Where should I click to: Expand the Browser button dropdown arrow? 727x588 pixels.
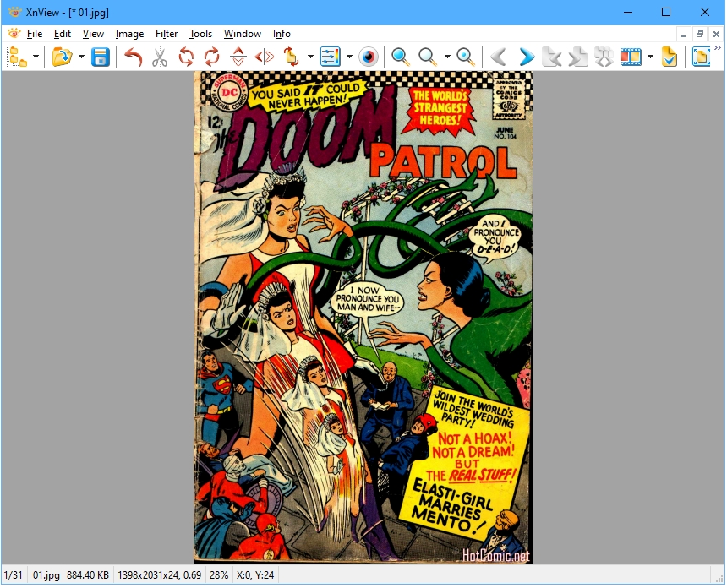click(x=36, y=57)
